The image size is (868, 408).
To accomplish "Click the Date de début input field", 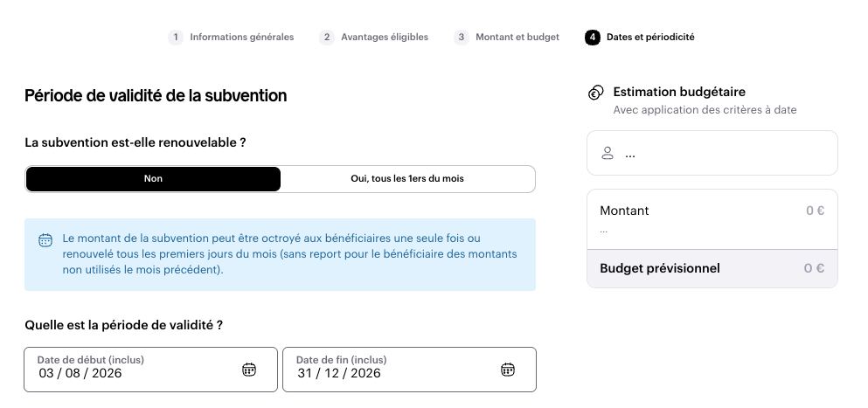I will point(150,370).
